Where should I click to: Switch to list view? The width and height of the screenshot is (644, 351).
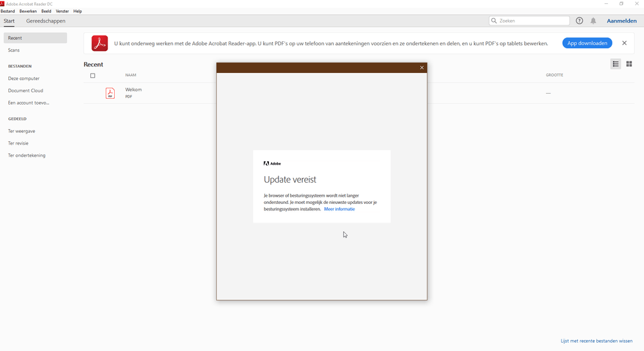pos(615,64)
